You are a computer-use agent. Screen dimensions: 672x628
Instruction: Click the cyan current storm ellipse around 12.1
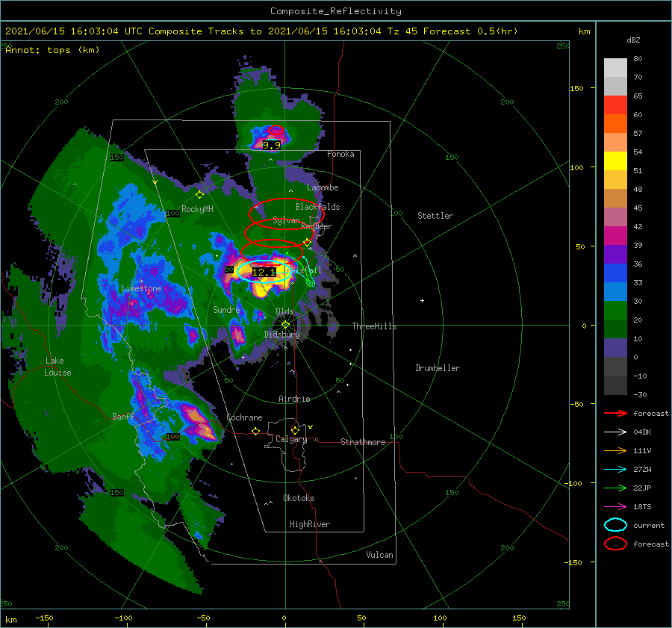[264, 271]
